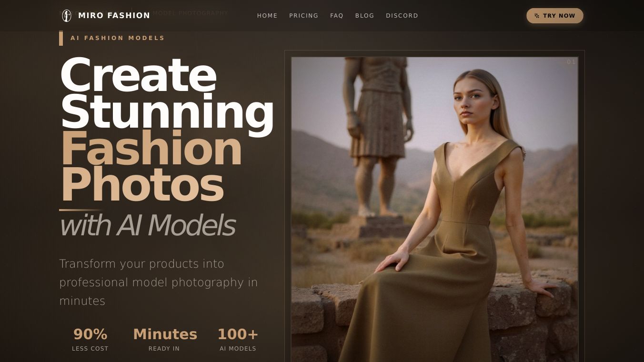Click the "Transform your products" description paragraph
644x362 pixels.
point(159,282)
